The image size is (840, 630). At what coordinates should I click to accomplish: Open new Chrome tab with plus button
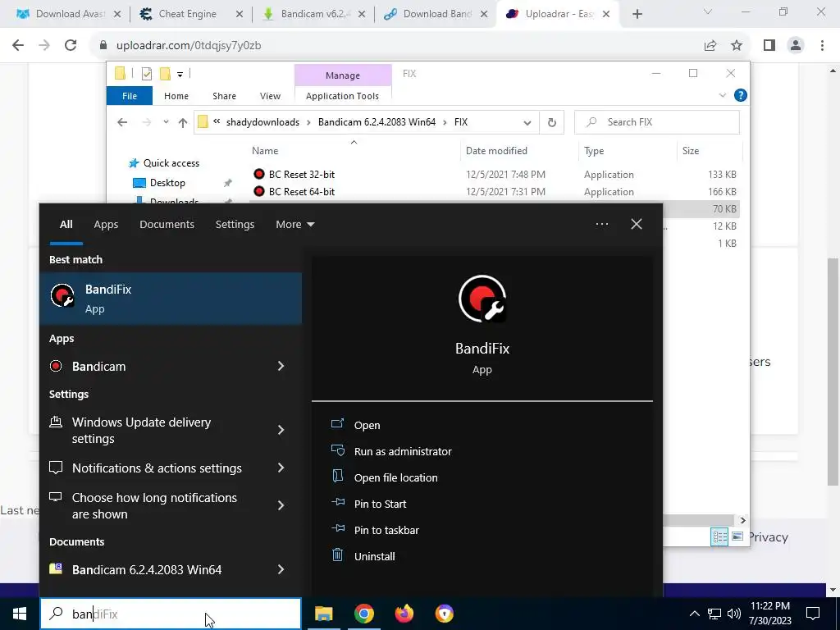[x=637, y=14]
